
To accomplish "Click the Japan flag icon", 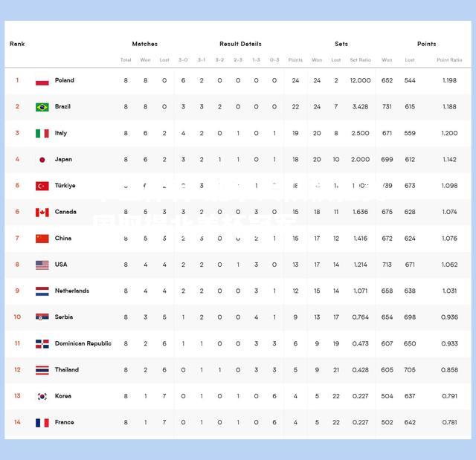I will [x=42, y=160].
